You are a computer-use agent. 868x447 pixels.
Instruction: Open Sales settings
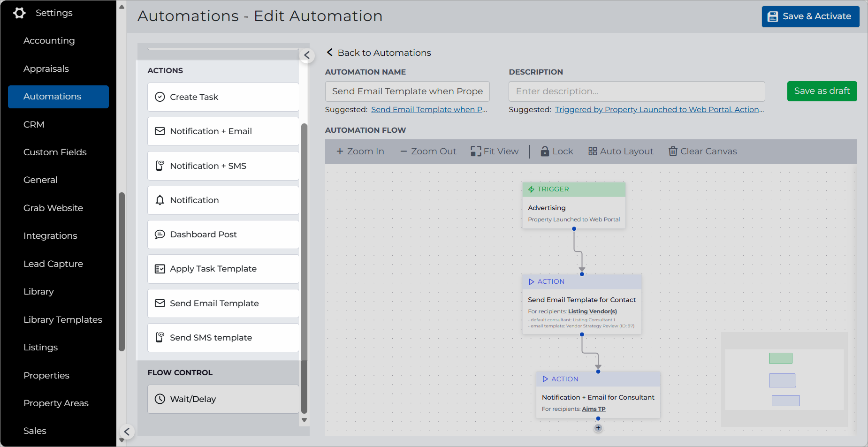click(35, 431)
